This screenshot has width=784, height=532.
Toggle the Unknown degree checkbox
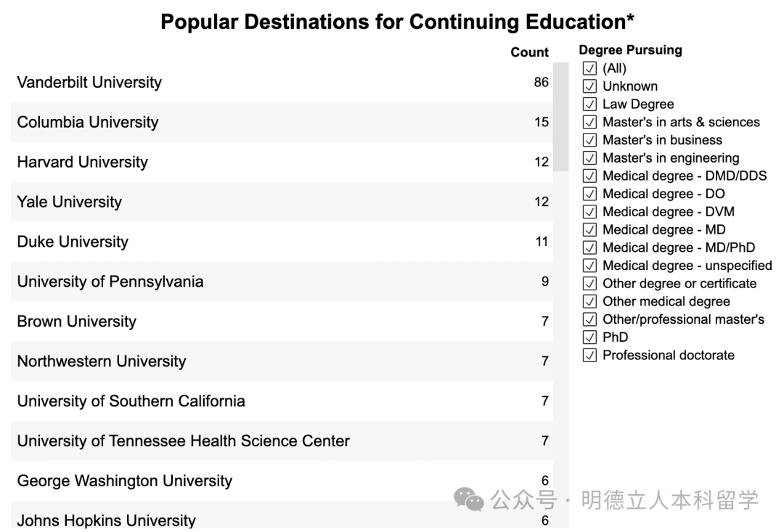click(x=589, y=86)
